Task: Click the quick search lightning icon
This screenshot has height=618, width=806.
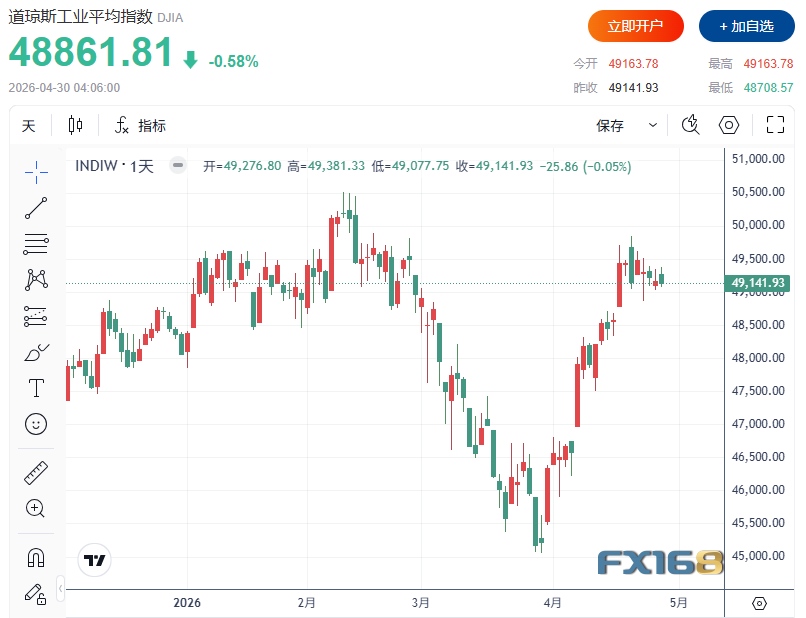Action: [690, 125]
